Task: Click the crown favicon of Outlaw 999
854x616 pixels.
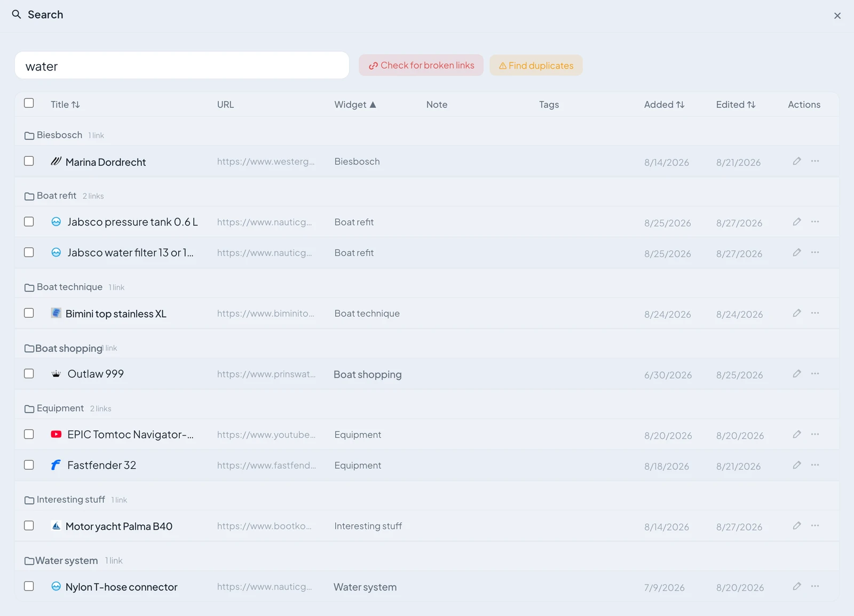Action: pyautogui.click(x=56, y=374)
